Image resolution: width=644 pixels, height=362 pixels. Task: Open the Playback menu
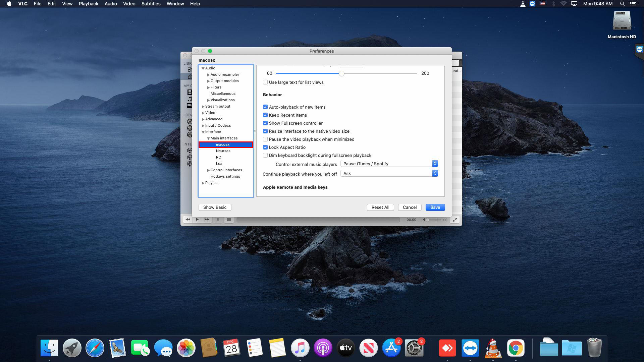(x=89, y=4)
